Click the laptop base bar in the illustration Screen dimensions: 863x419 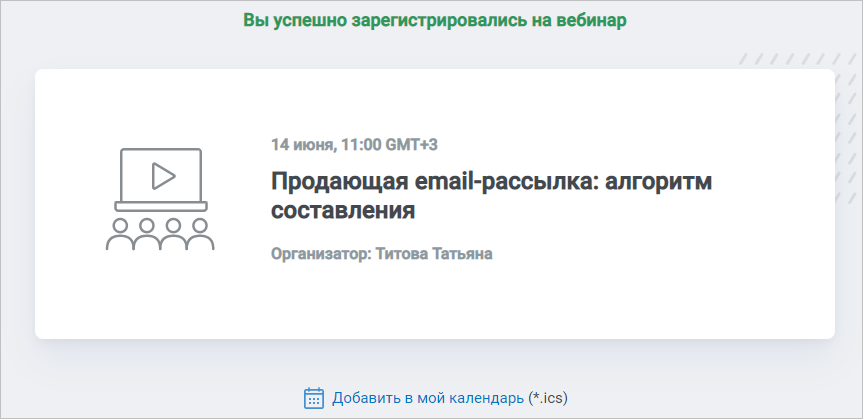(161, 206)
